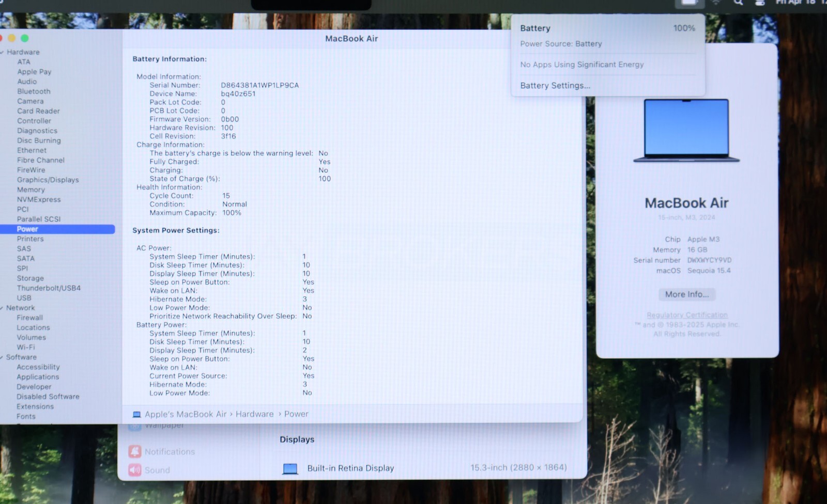This screenshot has width=827, height=504.
Task: Click Power in the path bar
Action: coord(296,414)
